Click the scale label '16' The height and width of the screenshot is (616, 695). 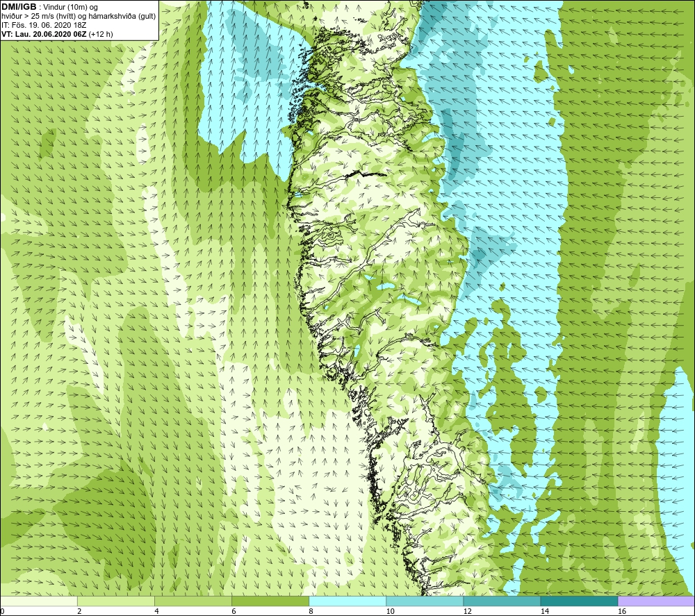[622, 611]
